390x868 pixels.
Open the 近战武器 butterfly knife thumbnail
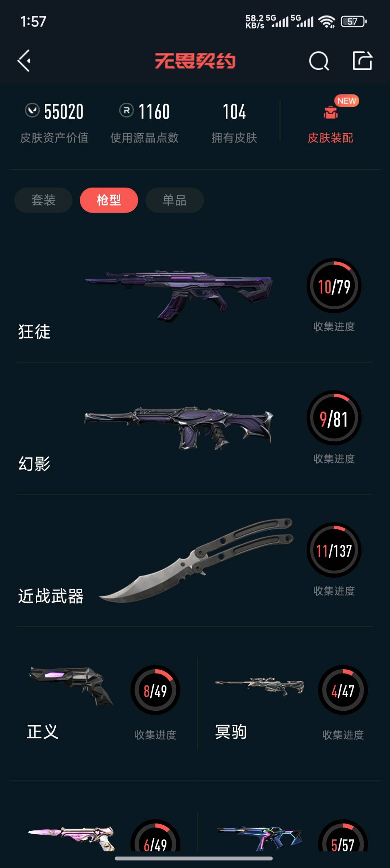tap(196, 560)
